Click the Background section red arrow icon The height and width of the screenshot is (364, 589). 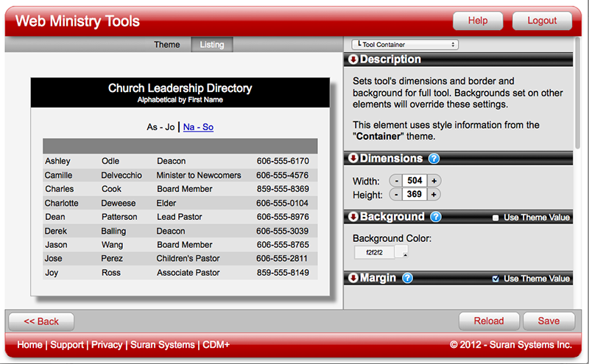coord(353,217)
